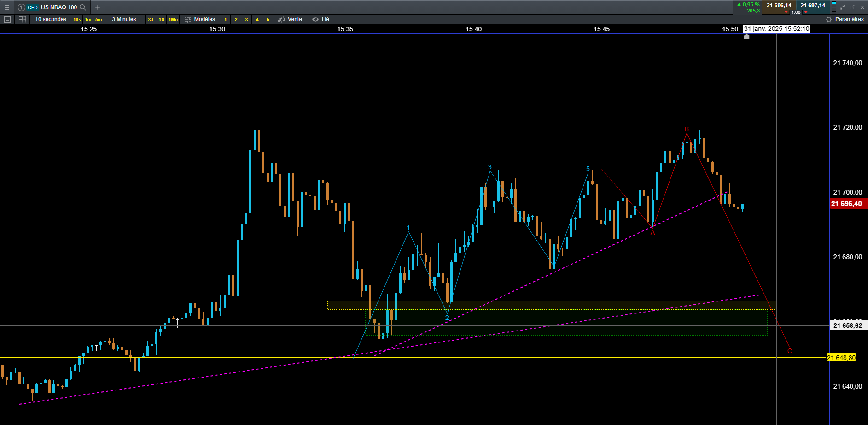The image size is (868, 425).
Task: Toggle the Lié eye link option
Action: [x=320, y=19]
